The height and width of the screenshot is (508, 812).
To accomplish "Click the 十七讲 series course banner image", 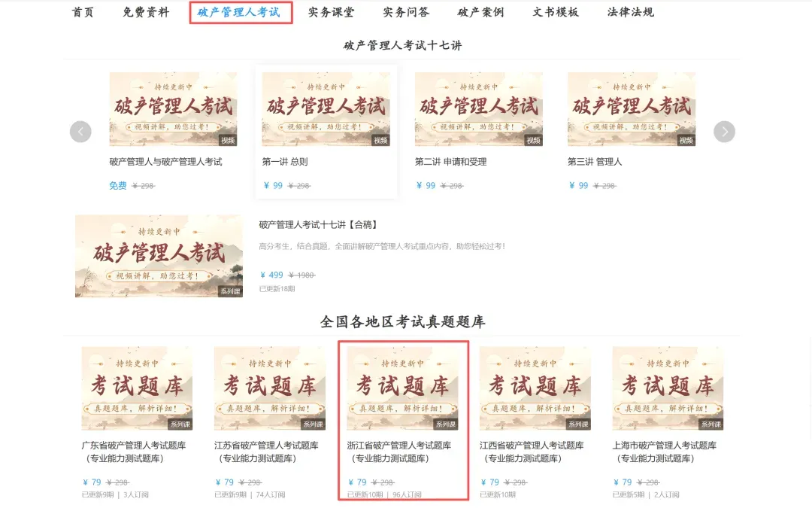I will [159, 256].
